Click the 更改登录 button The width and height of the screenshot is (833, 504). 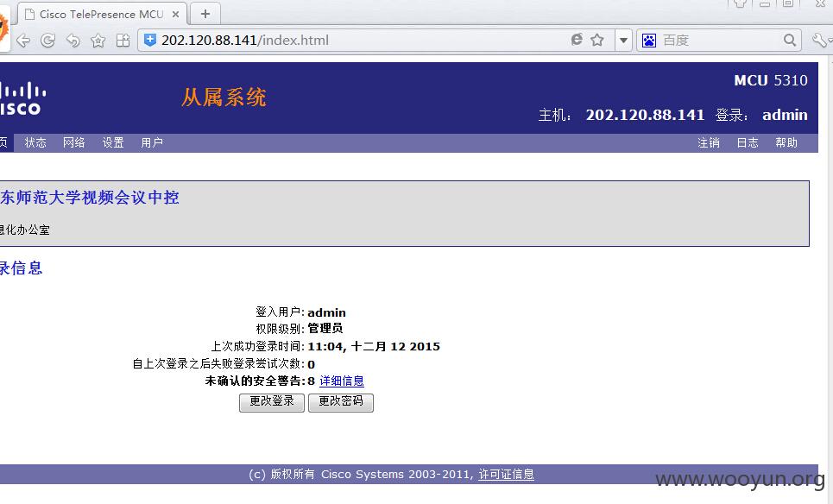[x=271, y=402]
